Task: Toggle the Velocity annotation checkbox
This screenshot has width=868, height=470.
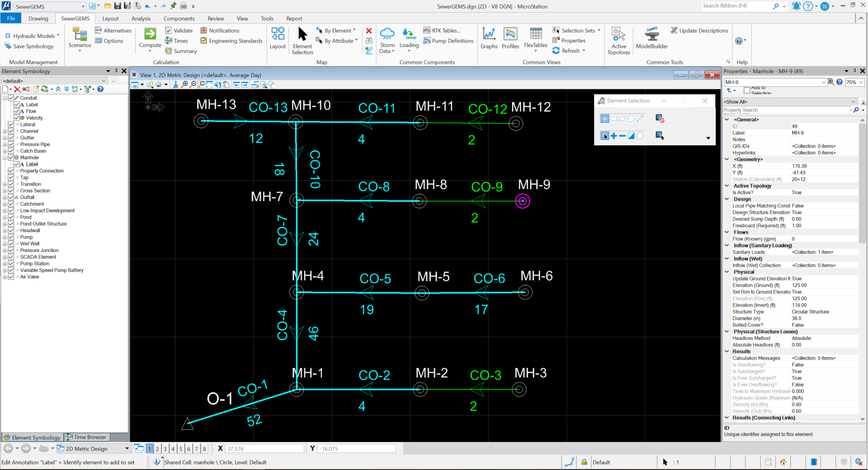Action: [17, 118]
